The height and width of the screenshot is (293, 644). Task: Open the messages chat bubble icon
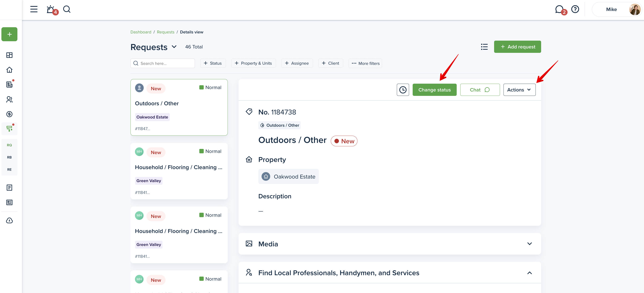(559, 9)
